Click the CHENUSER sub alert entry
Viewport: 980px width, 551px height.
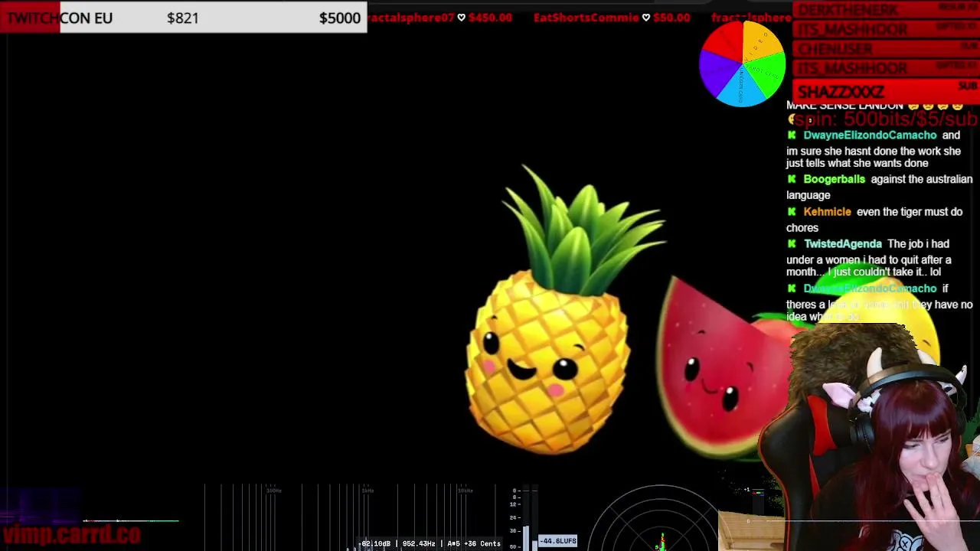(886, 49)
